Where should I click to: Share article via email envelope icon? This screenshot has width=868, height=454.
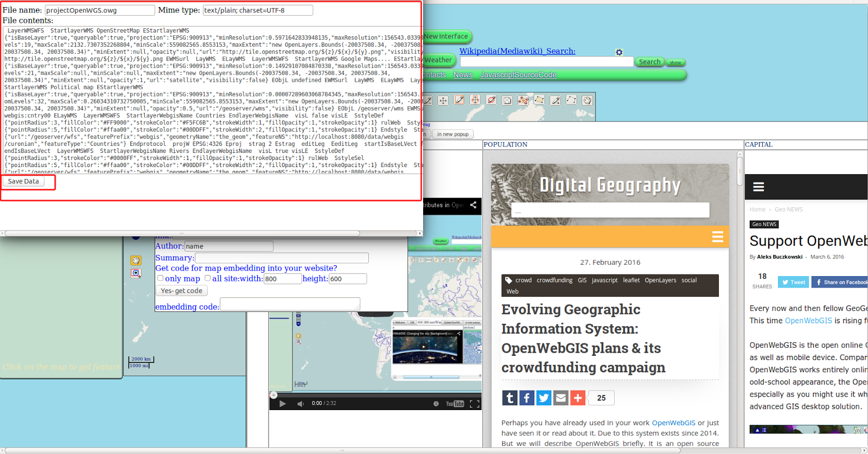pyautogui.click(x=561, y=398)
